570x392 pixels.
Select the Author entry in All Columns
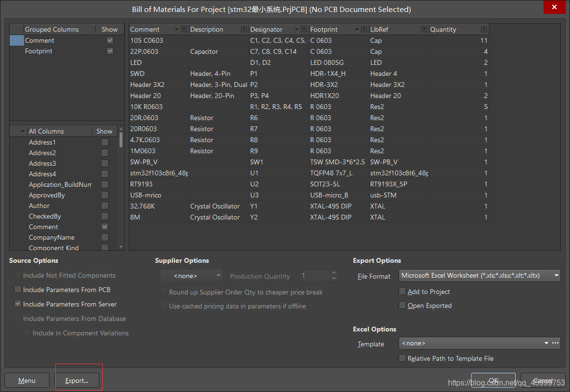pos(39,206)
